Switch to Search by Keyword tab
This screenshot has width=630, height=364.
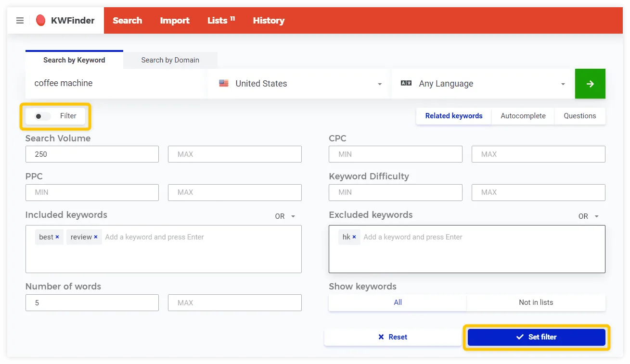(x=74, y=60)
